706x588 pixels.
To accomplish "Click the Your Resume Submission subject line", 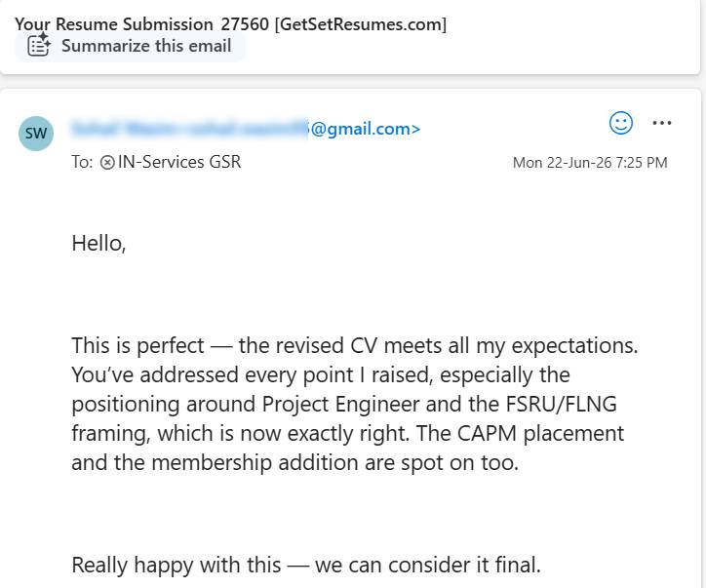I will 230,23.
